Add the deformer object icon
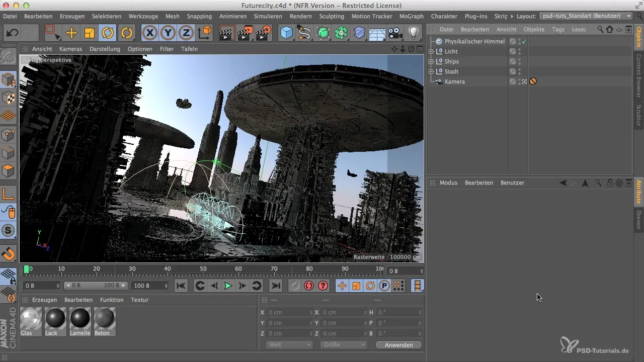 click(x=359, y=33)
